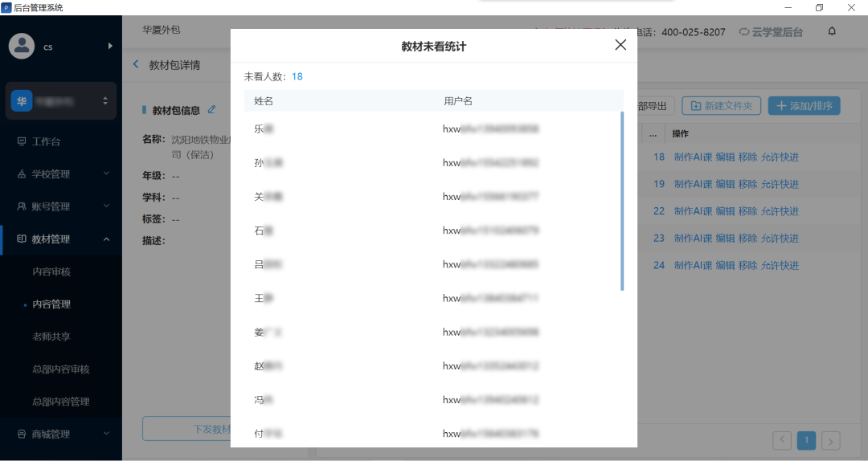The height and width of the screenshot is (461, 868).
Task: Click 制作AI课 in row 24
Action: pyautogui.click(x=693, y=266)
